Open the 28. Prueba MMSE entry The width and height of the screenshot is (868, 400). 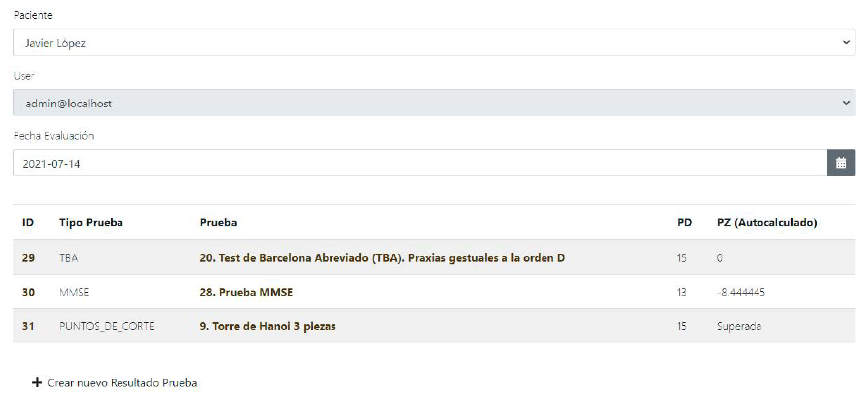click(x=246, y=292)
